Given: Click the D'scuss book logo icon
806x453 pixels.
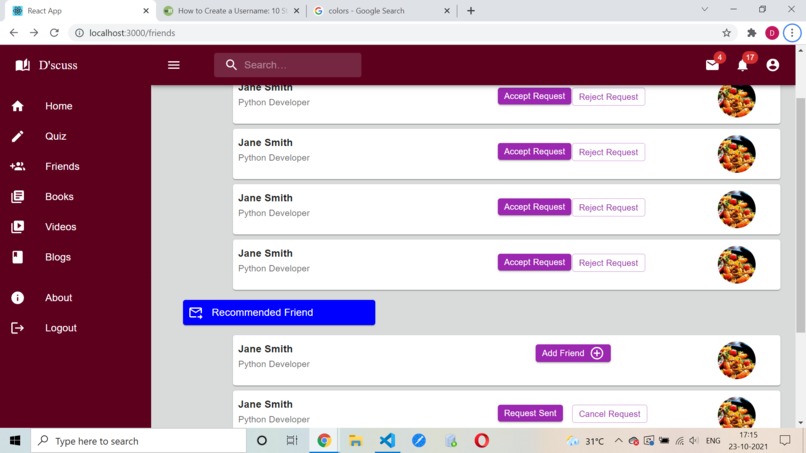Looking at the screenshot, I should coord(22,65).
